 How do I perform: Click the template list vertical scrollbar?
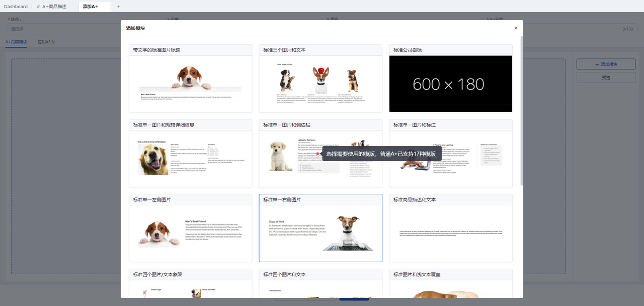[521, 111]
